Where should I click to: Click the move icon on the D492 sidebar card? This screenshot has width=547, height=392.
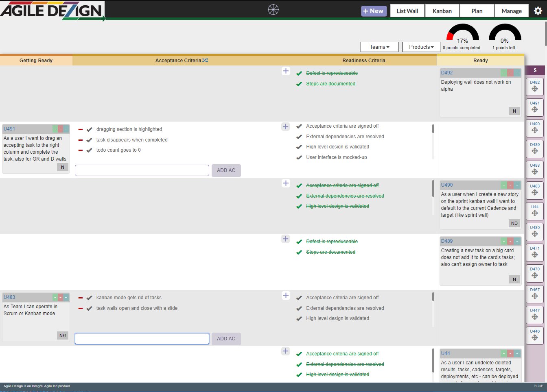535,89
